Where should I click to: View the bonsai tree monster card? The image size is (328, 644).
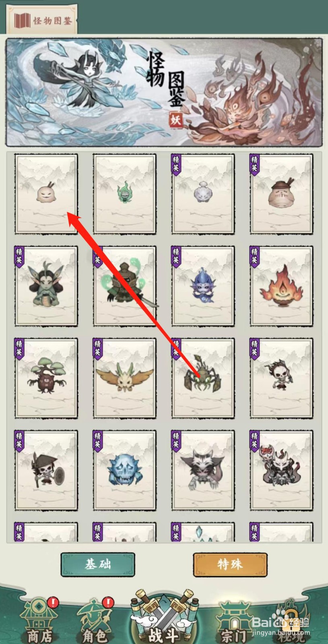(46, 378)
